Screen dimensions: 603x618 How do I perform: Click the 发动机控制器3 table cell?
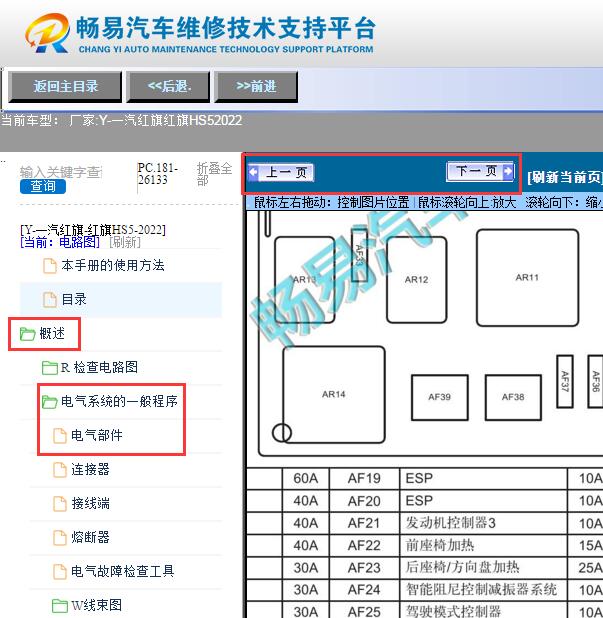click(x=484, y=523)
